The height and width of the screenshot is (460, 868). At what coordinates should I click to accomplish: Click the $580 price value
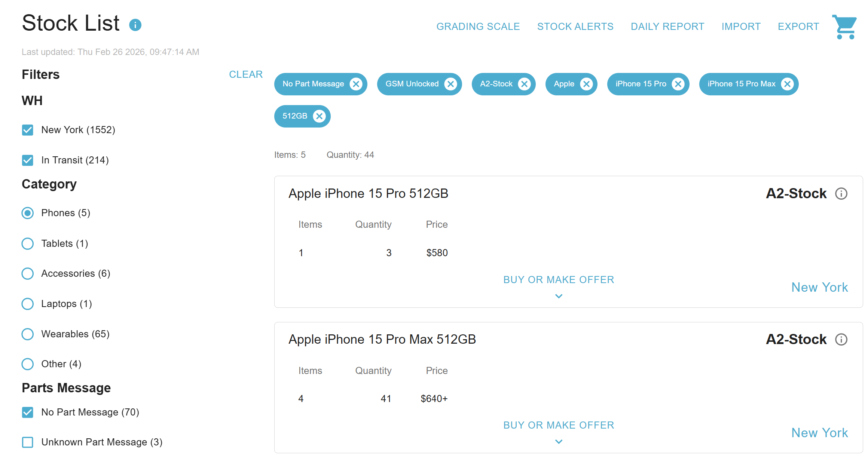[437, 253]
